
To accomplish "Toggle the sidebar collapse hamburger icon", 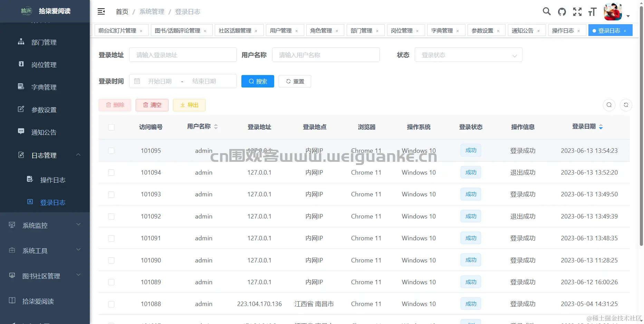I will [x=101, y=12].
